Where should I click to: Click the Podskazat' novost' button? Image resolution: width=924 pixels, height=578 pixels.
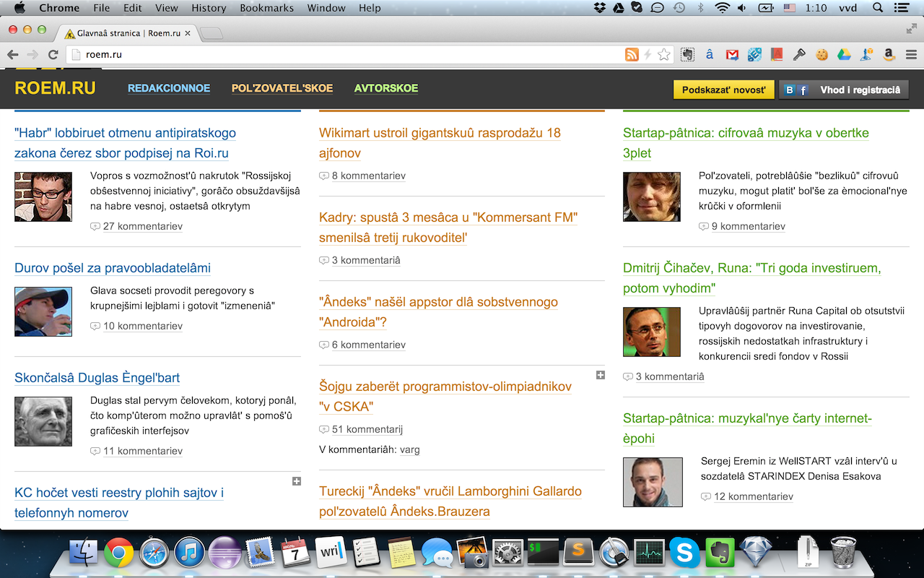[x=724, y=90]
